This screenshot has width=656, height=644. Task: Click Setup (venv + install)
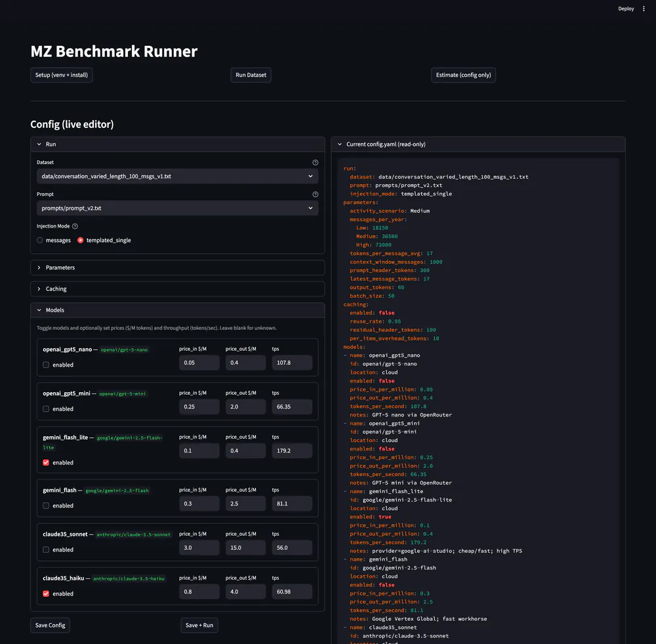[61, 75]
